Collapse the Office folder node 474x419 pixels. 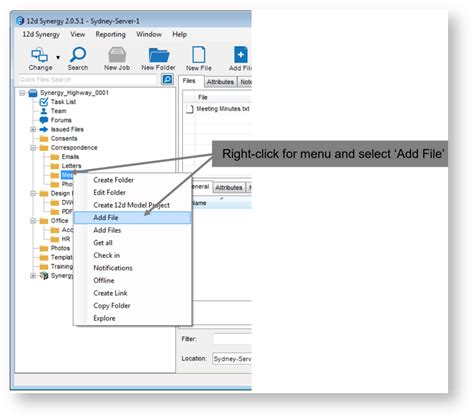point(33,221)
